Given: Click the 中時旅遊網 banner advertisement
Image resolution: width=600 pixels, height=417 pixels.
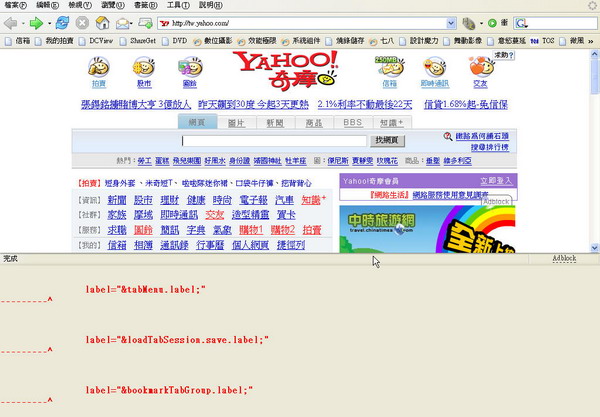Looking at the screenshot, I should [x=427, y=229].
